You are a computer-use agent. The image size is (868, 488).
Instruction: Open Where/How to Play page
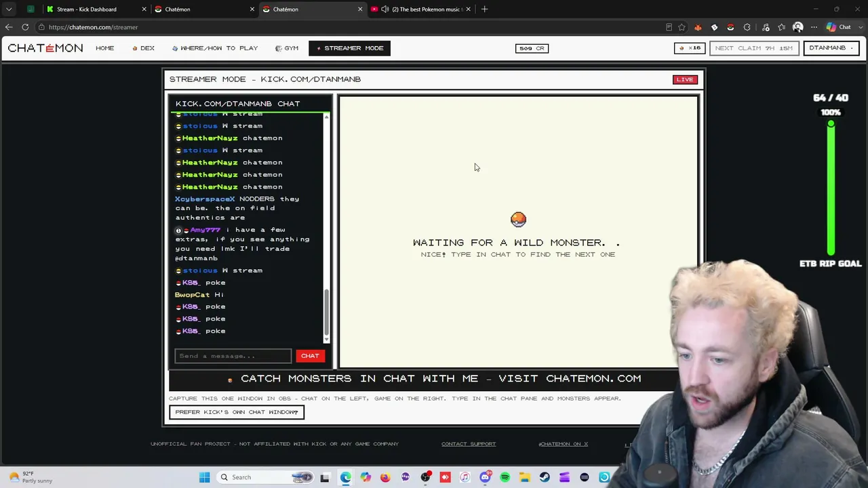pos(215,48)
